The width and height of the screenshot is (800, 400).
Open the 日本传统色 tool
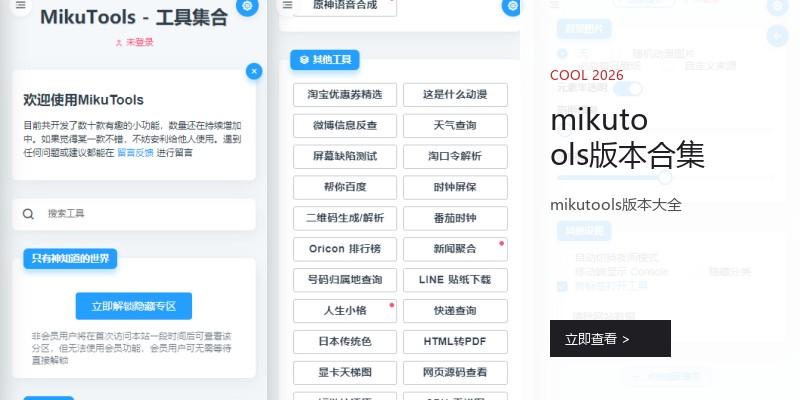(345, 342)
